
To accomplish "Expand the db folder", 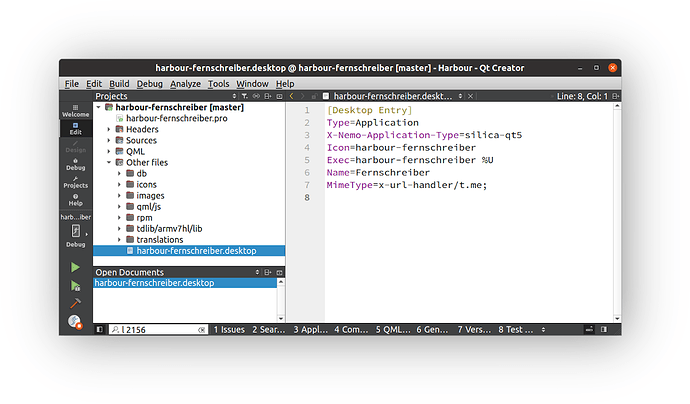I will click(119, 173).
